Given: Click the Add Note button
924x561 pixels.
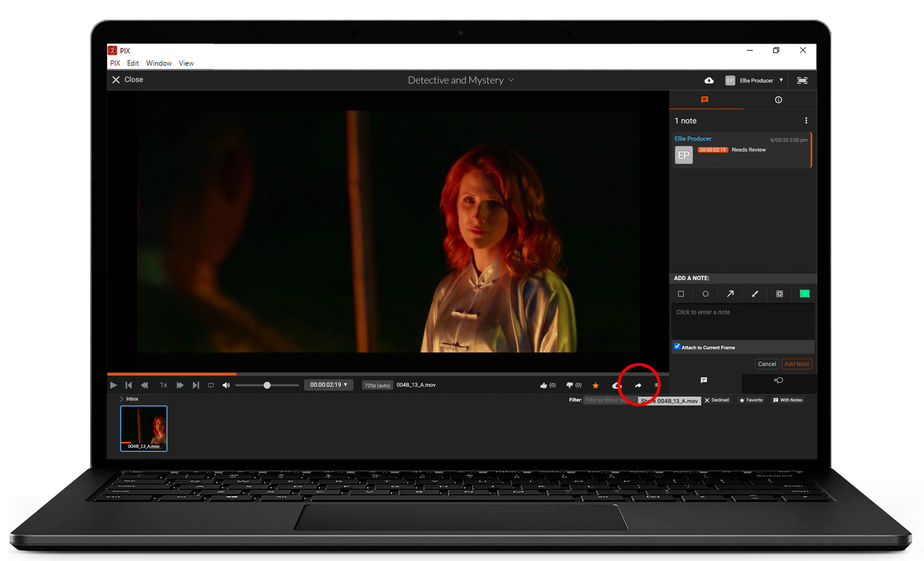Looking at the screenshot, I should [796, 364].
